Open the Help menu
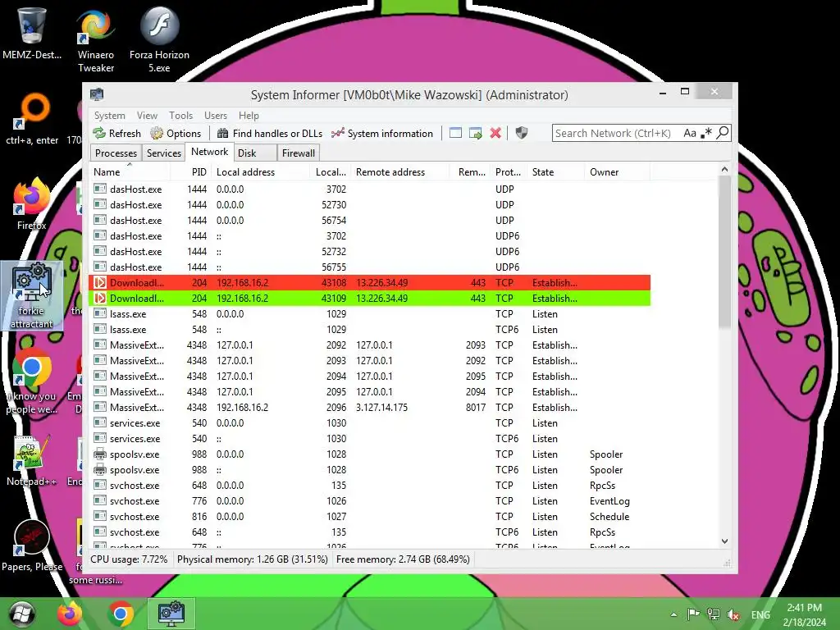Image resolution: width=840 pixels, height=630 pixels. [249, 115]
